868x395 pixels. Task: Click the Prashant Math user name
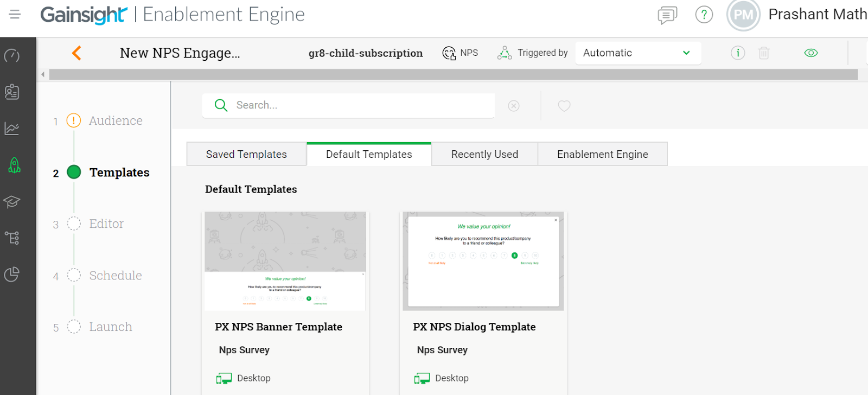coord(818,14)
